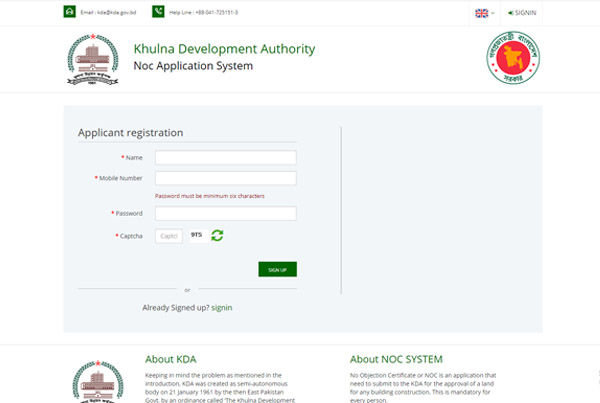The height and width of the screenshot is (403, 600).
Task: Click the captcha code image
Action: 198,235
